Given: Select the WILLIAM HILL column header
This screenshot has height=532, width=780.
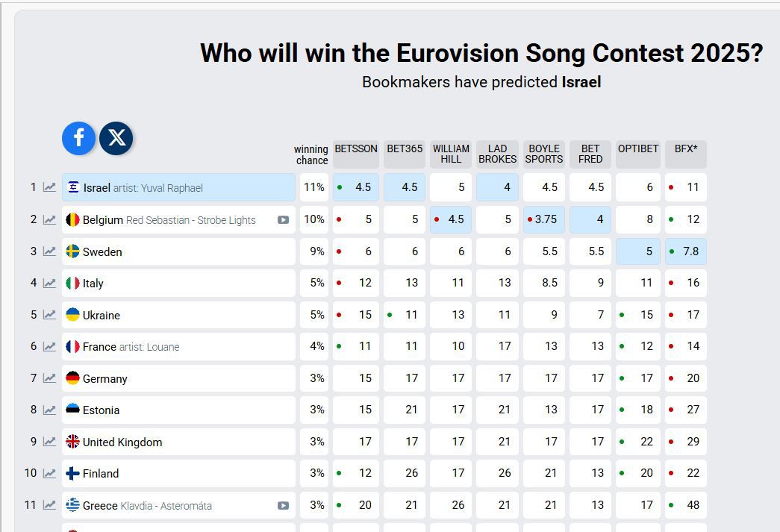Looking at the screenshot, I should (x=451, y=154).
